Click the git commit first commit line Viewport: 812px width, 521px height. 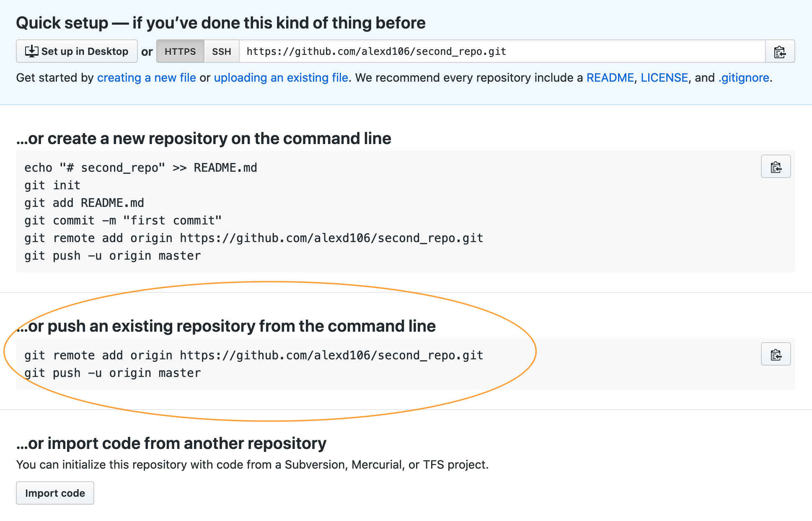[x=123, y=220]
